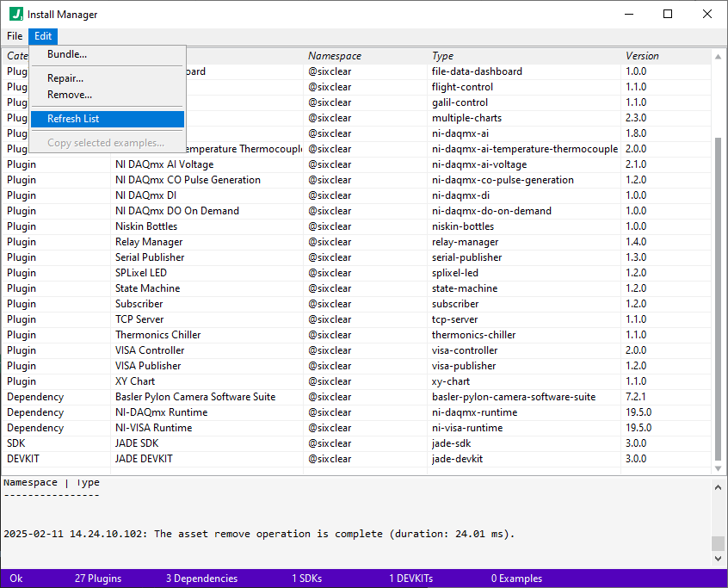Click the Install Manager application icon
This screenshot has width=728, height=588.
click(x=17, y=14)
